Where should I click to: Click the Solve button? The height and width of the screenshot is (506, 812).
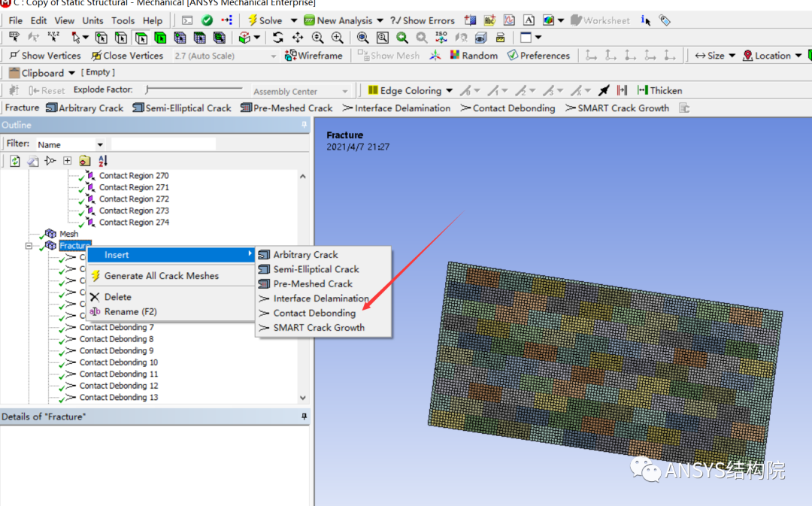[x=265, y=21]
